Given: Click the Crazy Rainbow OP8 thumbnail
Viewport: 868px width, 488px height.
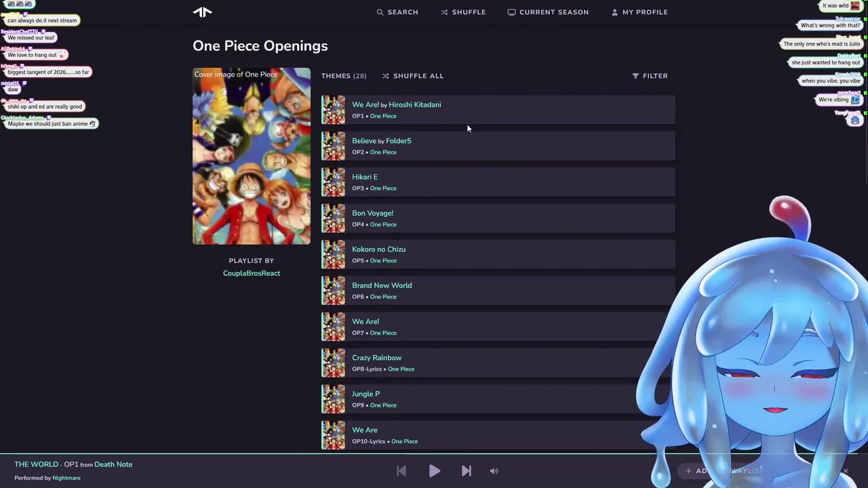Looking at the screenshot, I should 333,363.
